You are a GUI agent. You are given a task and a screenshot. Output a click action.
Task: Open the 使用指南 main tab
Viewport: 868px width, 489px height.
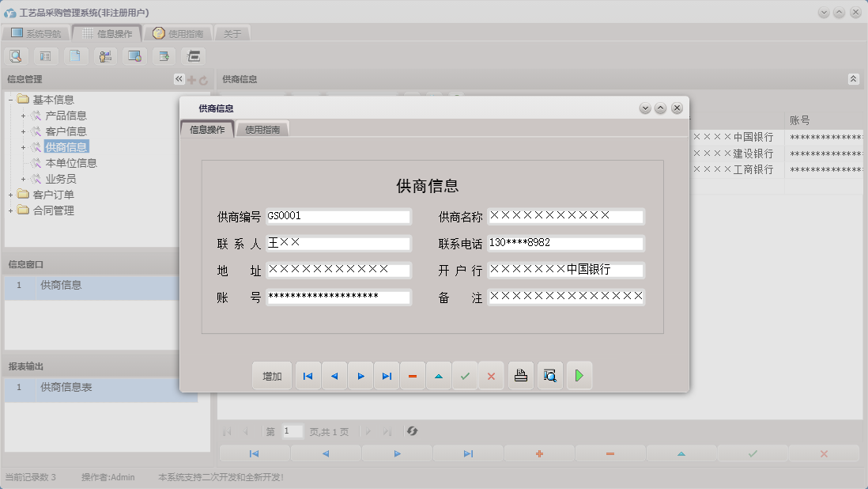178,33
